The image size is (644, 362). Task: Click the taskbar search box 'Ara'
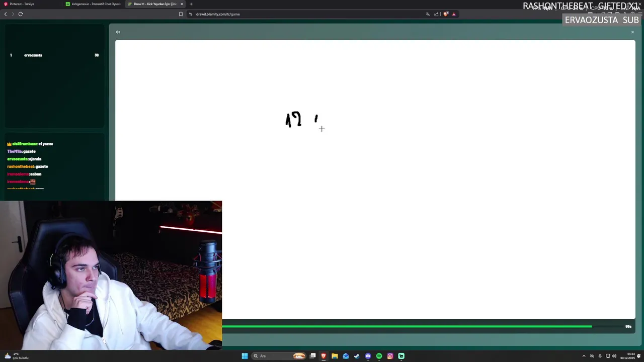(280, 356)
